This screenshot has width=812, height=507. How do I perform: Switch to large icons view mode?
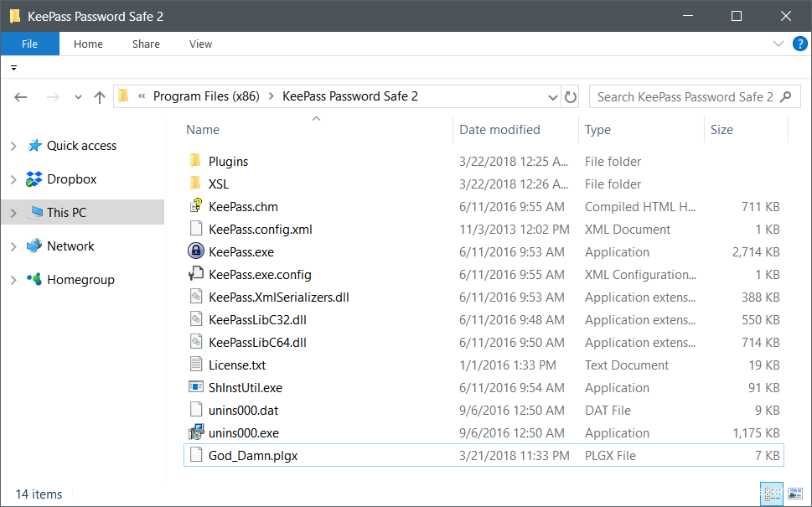(793, 494)
